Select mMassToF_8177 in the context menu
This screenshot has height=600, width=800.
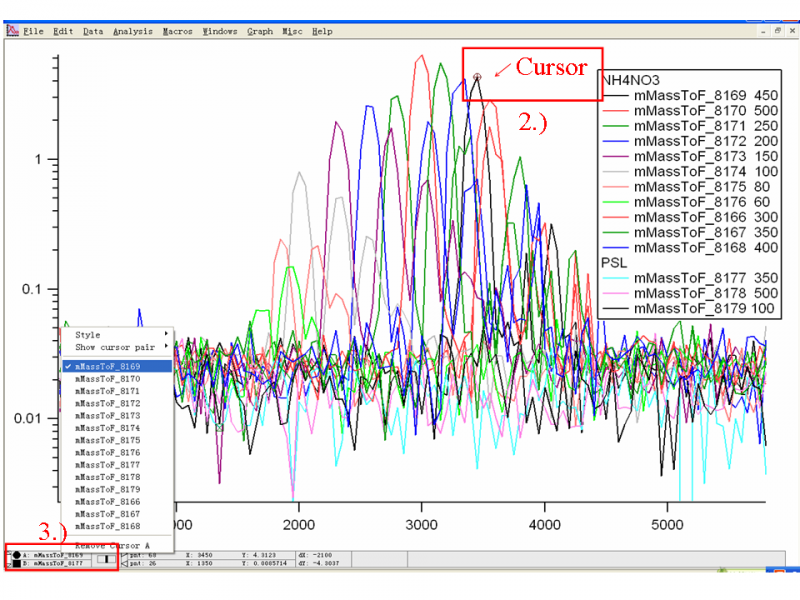tap(107, 465)
